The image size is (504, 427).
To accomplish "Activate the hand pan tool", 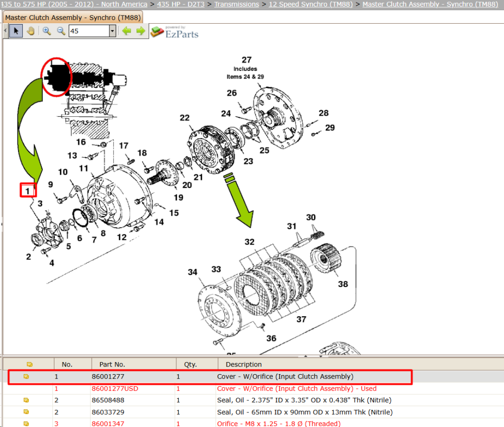I will [x=31, y=31].
